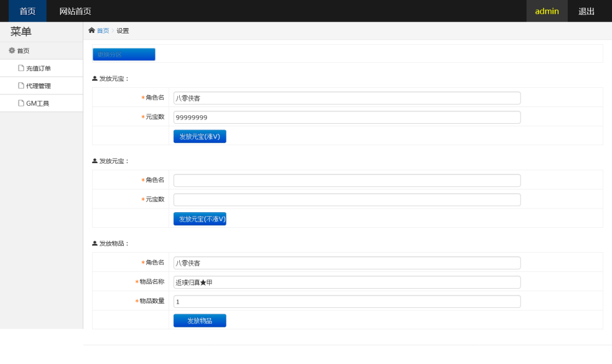Switch to the 网站首页 tab
The width and height of the screenshot is (612, 364).
[75, 11]
